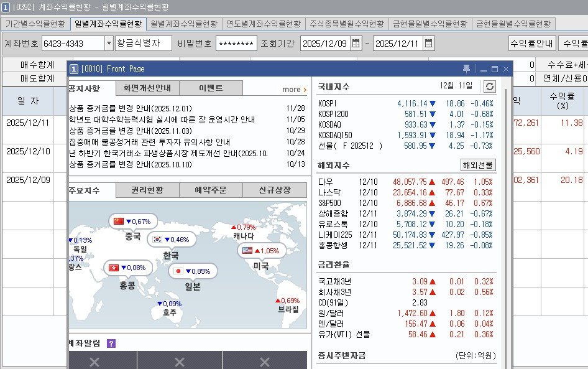The width and height of the screenshot is (588, 369).
Task: Open the 해외선물 panel button
Action: pos(477,166)
